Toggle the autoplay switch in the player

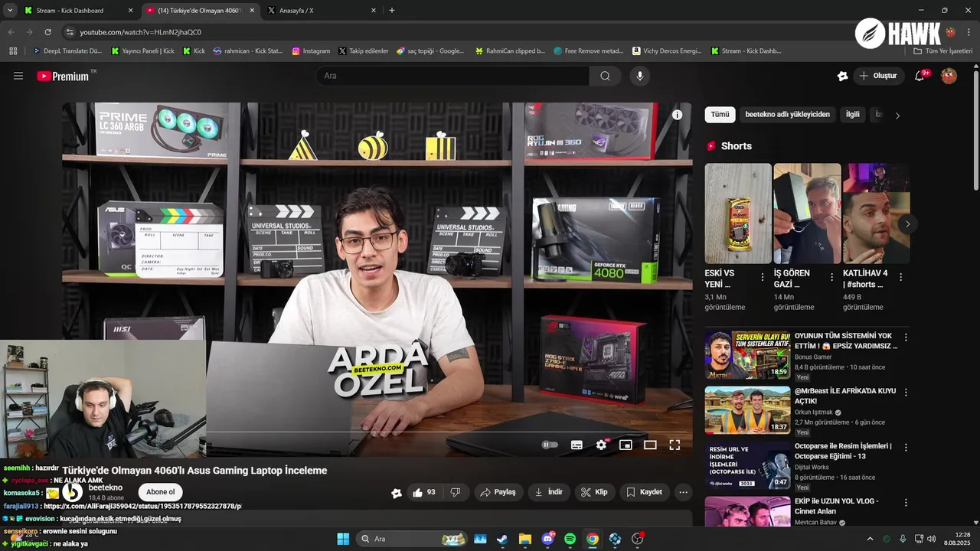(550, 445)
